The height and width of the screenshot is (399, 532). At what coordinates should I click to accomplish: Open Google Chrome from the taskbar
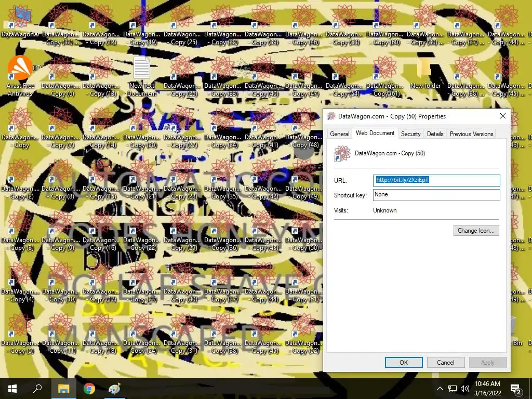click(89, 389)
